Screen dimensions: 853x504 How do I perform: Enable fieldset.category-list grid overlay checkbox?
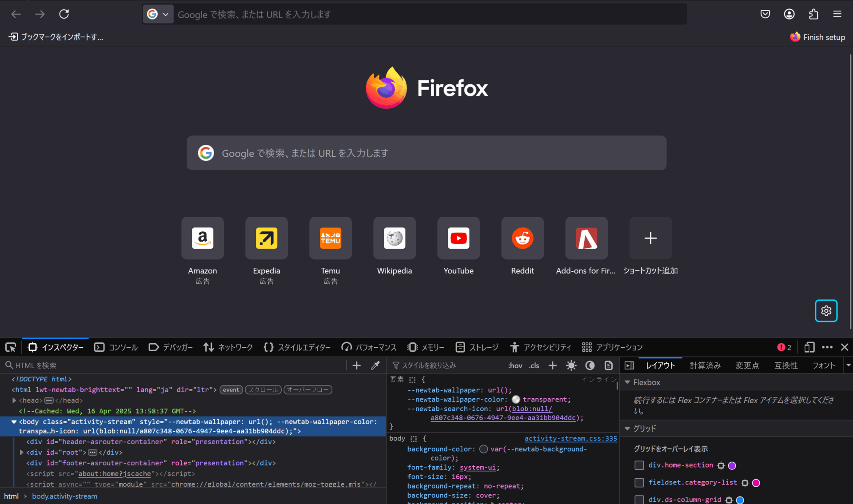tap(639, 482)
